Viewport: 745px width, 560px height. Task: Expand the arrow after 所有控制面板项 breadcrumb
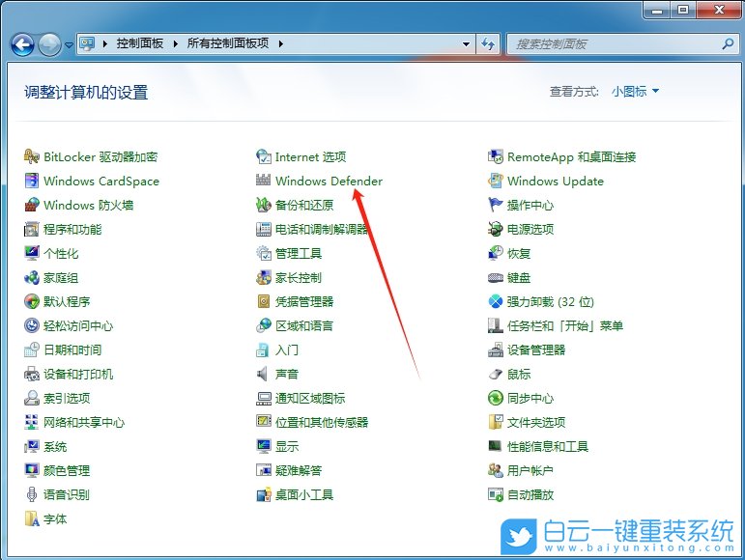[x=281, y=43]
